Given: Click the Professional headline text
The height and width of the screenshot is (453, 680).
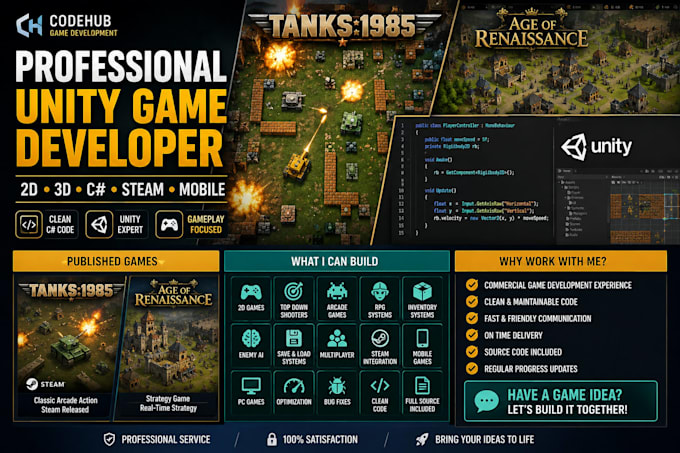Looking at the screenshot, I should coord(121,66).
